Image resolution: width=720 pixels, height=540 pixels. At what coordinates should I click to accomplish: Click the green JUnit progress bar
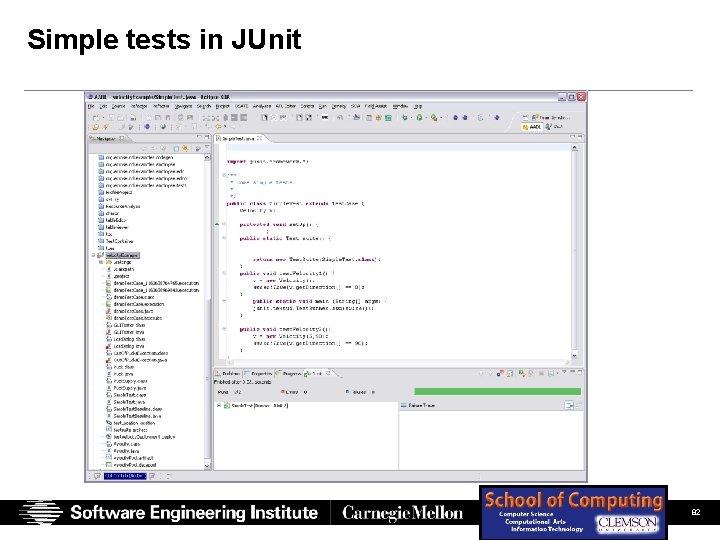[x=497, y=391]
